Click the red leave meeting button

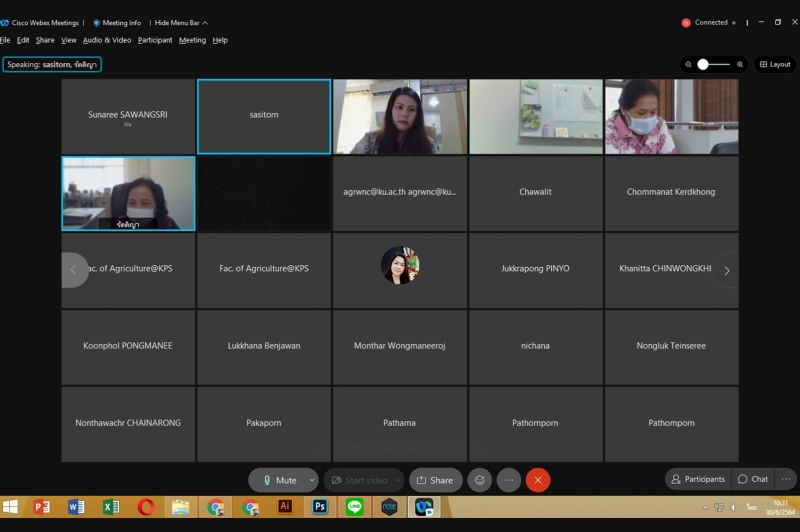tap(538, 480)
